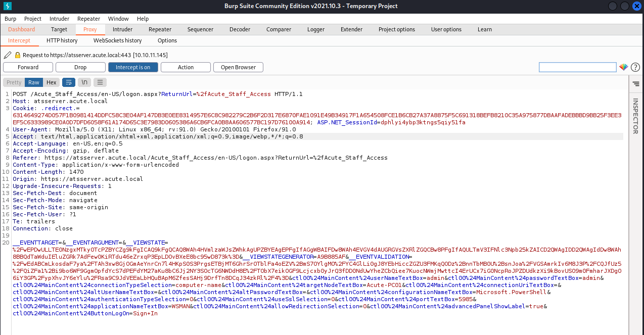Open the Intruder menu in the menu bar
644x335 pixels.
coord(59,19)
